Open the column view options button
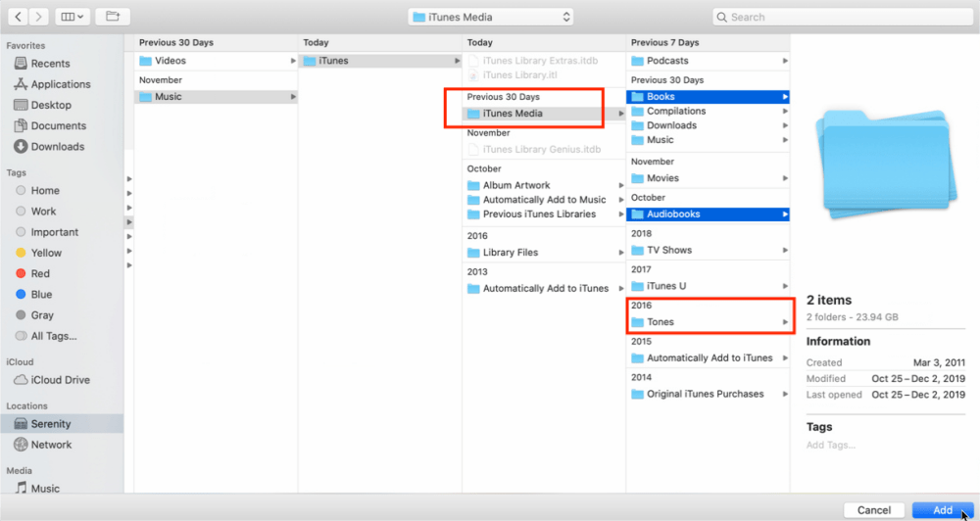The height and width of the screenshot is (521, 980). 73,17
